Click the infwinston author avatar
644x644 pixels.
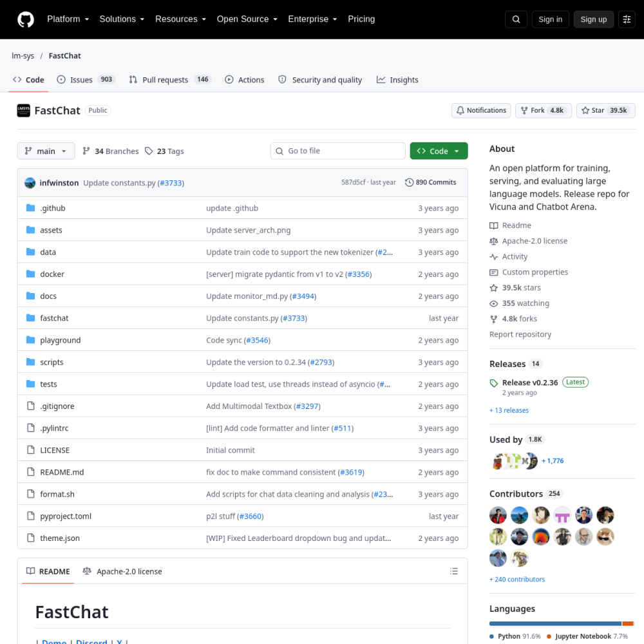[x=30, y=183]
